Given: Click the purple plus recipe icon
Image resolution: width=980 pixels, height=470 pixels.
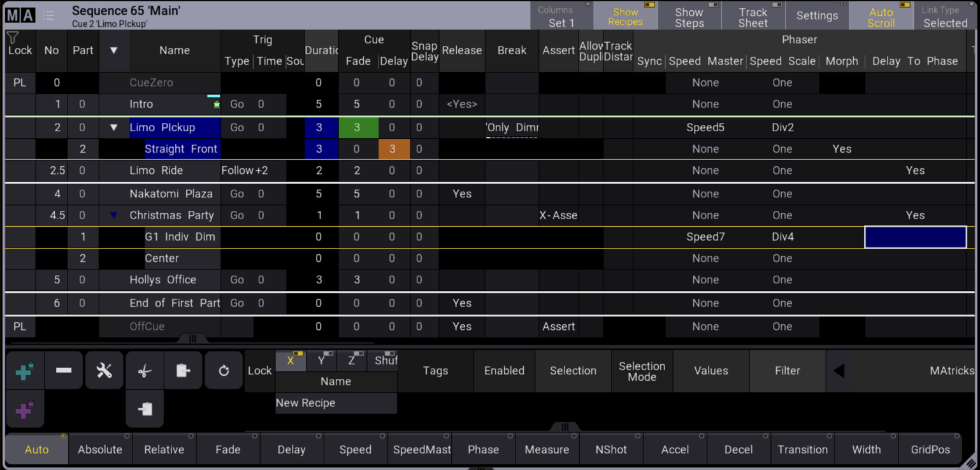Looking at the screenshot, I should [25, 409].
